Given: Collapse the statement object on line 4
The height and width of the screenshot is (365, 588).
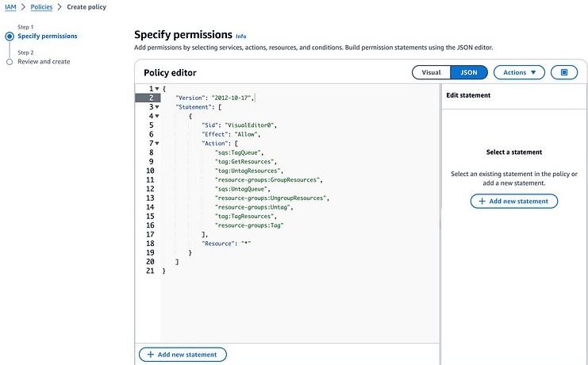Looking at the screenshot, I should pos(157,116).
